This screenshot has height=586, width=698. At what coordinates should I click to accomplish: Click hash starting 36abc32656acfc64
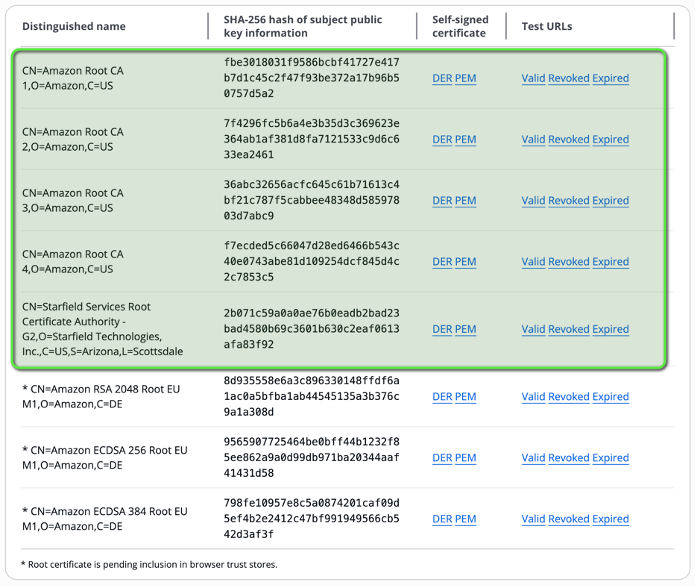coord(313,201)
